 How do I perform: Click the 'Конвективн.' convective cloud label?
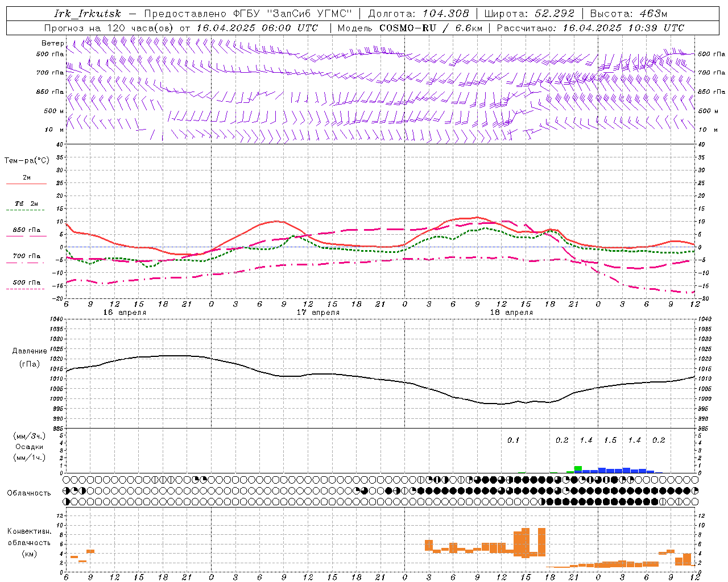point(30,531)
